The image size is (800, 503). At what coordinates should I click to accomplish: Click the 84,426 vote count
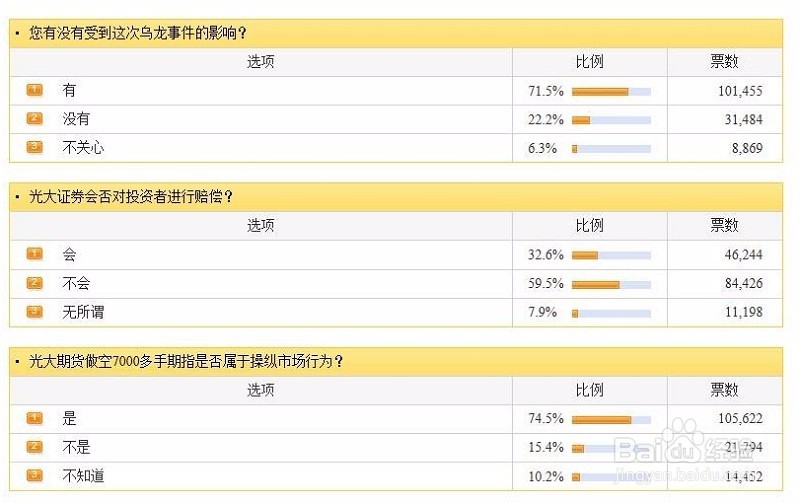[743, 284]
